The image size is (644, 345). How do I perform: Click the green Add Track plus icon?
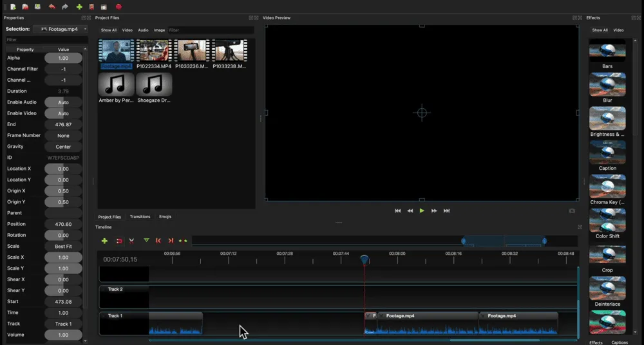104,241
